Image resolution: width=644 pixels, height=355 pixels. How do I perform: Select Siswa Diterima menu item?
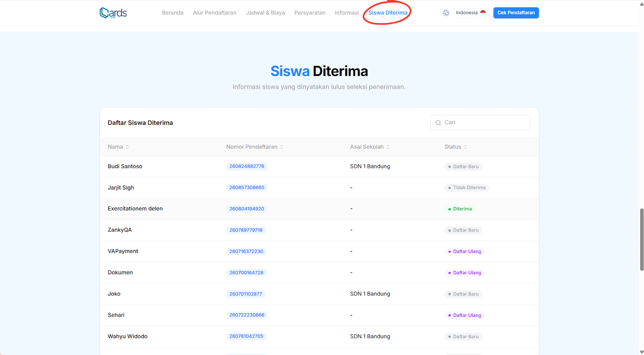point(388,13)
